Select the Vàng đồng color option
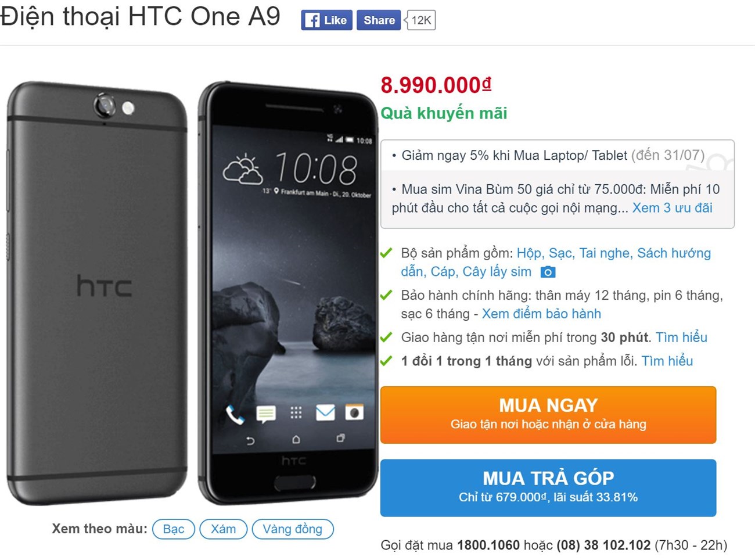Screen dimensions: 755x560 click(x=293, y=529)
